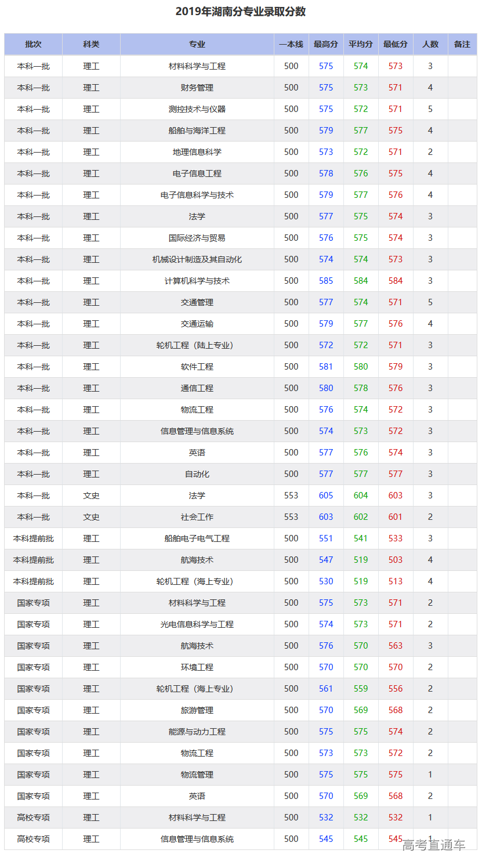This screenshot has height=868, width=482.
Task: Click the highest score value 605
Action: coord(326,496)
